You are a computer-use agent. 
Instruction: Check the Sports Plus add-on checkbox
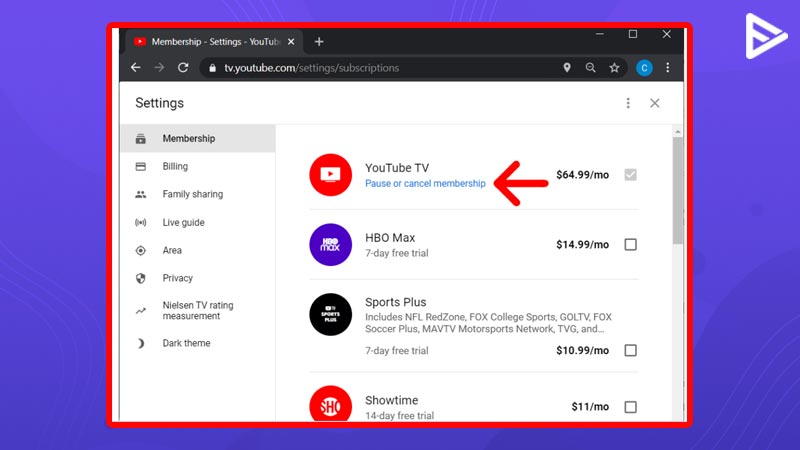pyautogui.click(x=631, y=351)
